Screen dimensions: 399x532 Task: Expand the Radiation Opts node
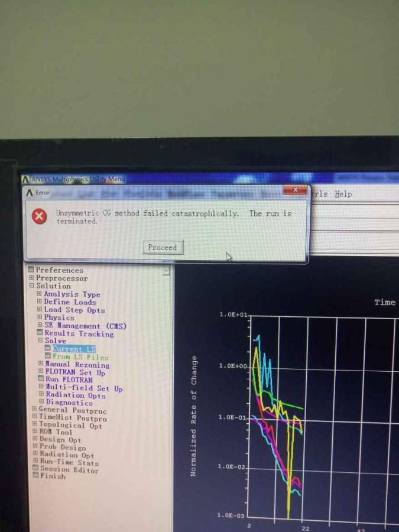(x=41, y=394)
